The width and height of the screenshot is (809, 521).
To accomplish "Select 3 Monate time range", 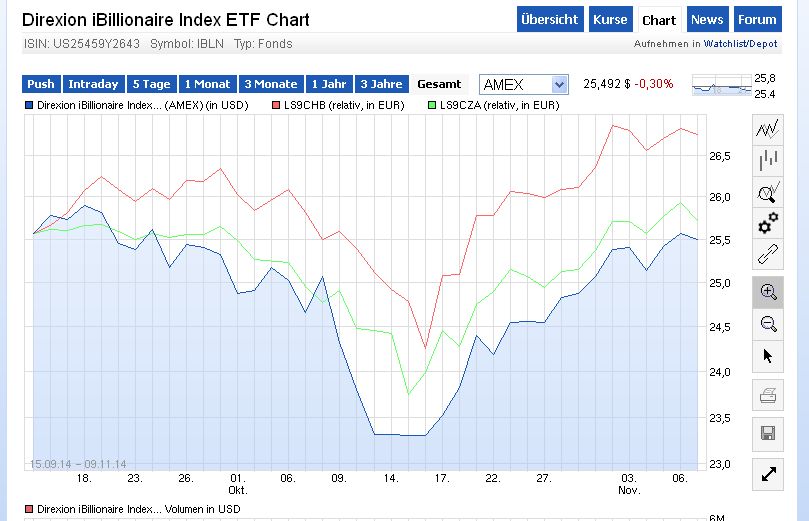I will tap(271, 84).
